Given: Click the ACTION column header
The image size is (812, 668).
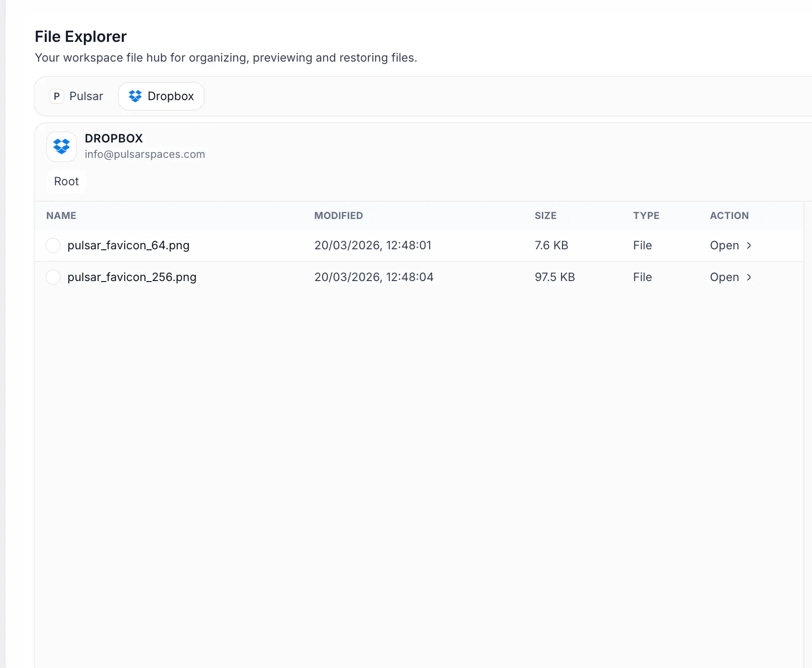Looking at the screenshot, I should [x=729, y=216].
